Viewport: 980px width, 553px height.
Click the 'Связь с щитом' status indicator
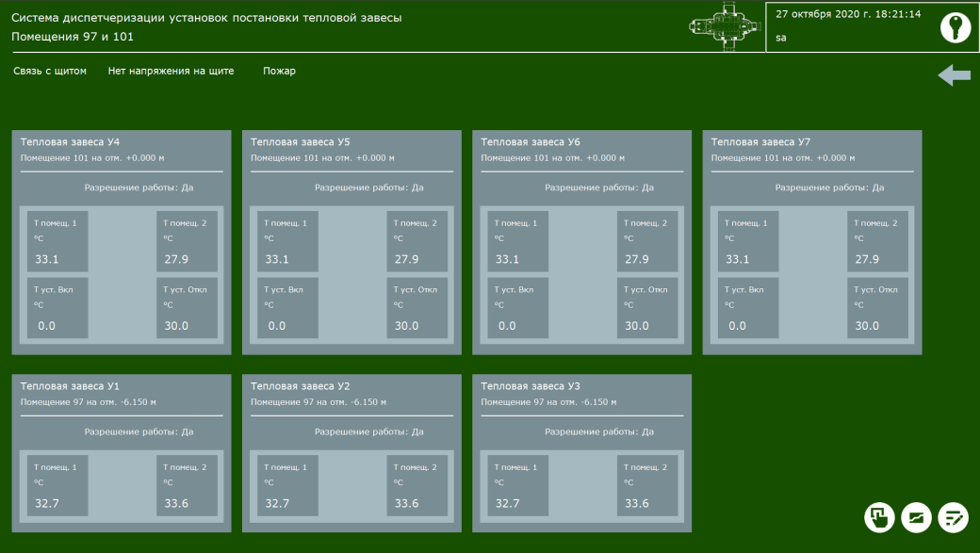[50, 71]
